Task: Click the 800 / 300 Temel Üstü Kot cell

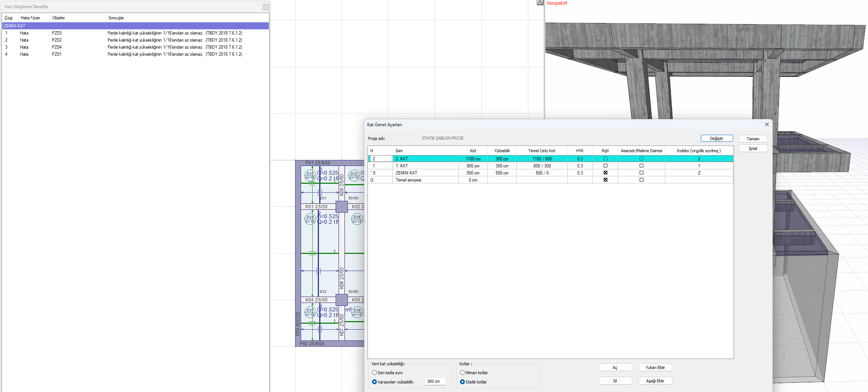Action: 542,166
